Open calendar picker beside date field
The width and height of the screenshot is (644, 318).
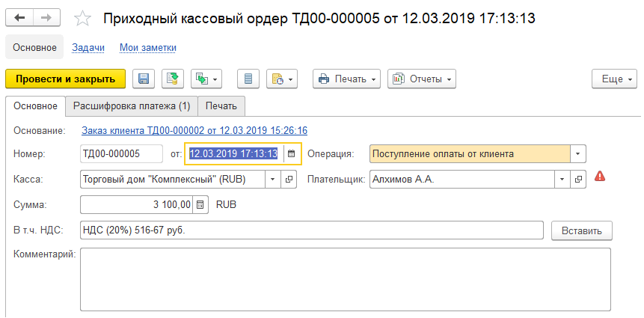292,154
